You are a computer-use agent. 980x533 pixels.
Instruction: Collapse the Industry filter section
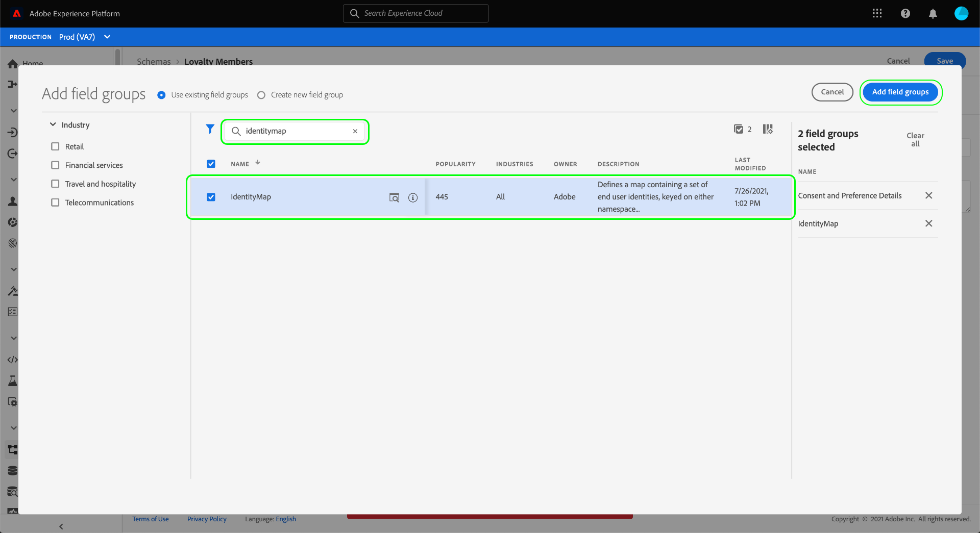pyautogui.click(x=53, y=124)
